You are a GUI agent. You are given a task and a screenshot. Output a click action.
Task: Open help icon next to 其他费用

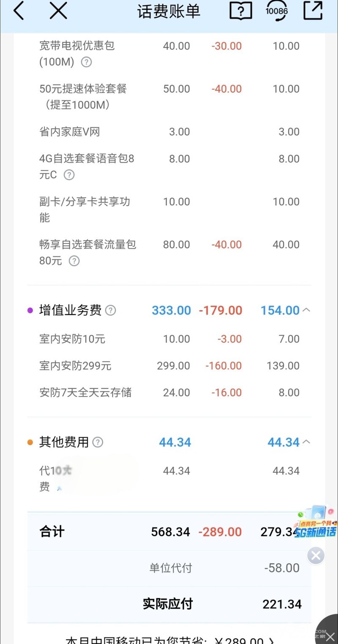click(x=98, y=442)
